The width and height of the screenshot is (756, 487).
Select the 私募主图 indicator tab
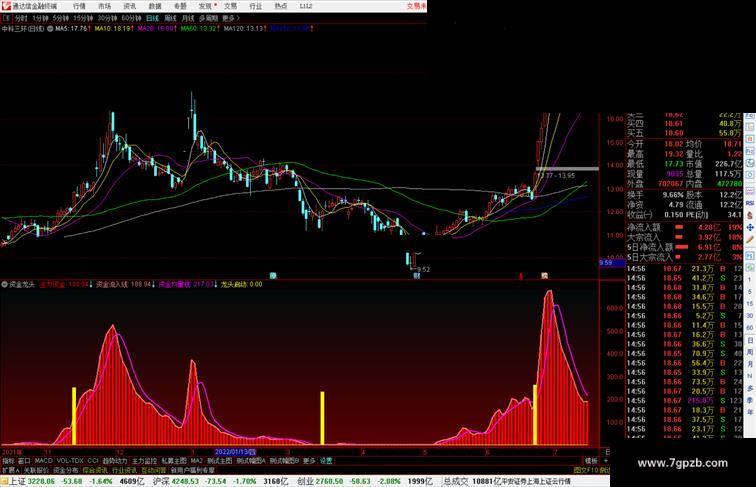[174, 461]
